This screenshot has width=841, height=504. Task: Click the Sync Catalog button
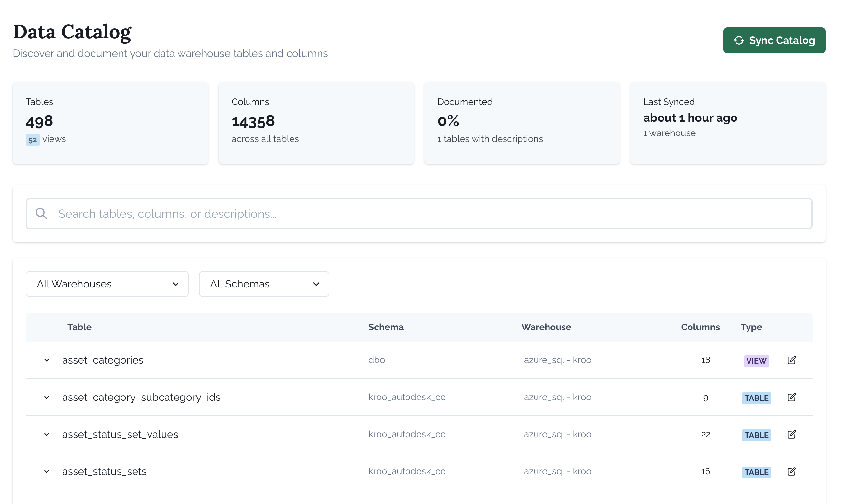[x=775, y=40]
